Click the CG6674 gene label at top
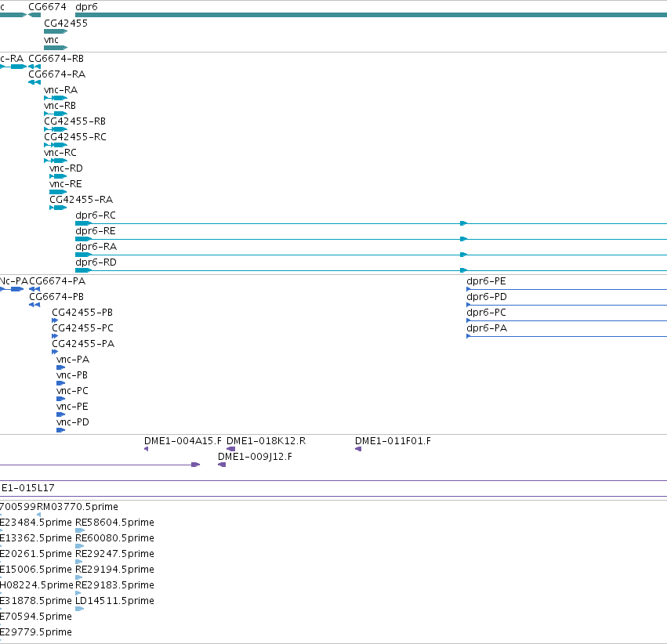This screenshot has width=667, height=644. (x=47, y=7)
